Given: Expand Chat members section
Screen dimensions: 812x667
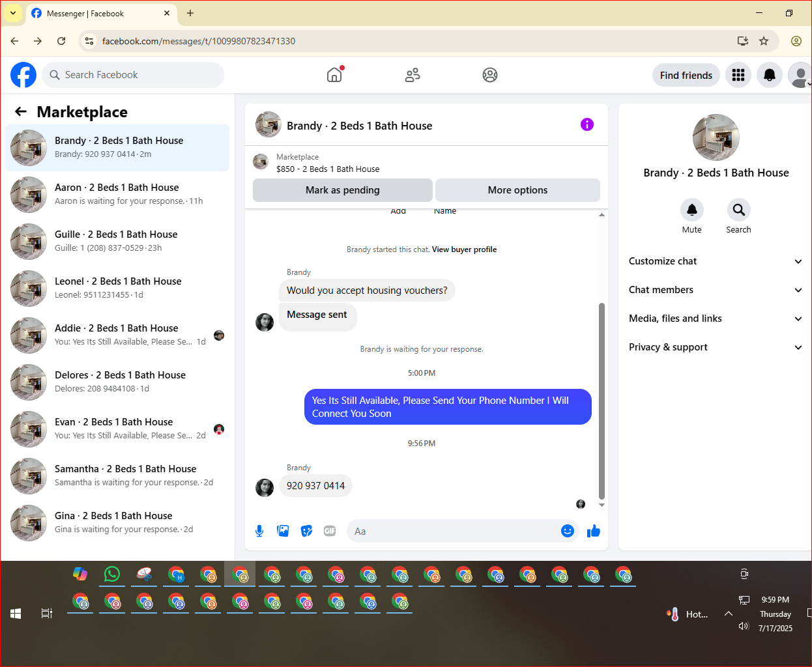Looking at the screenshot, I should click(715, 290).
